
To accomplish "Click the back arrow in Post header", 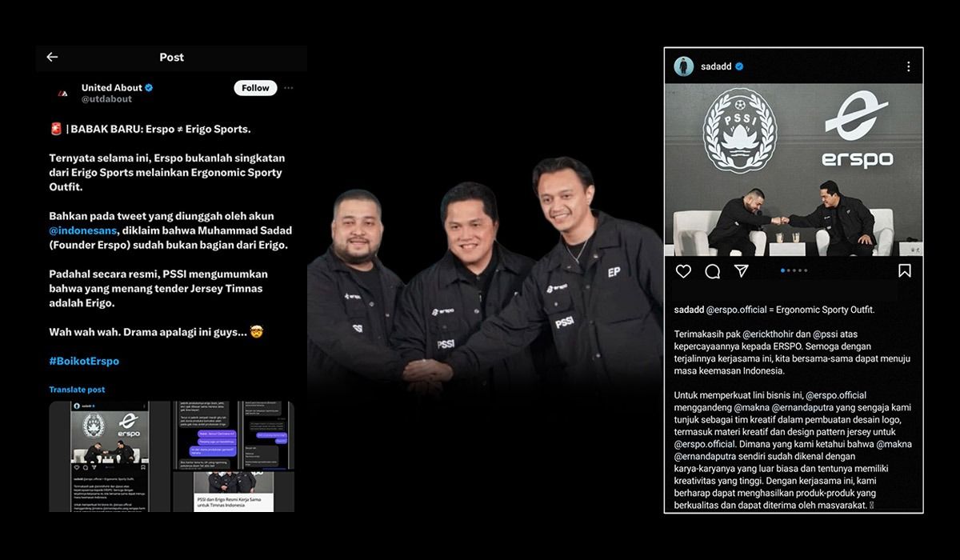I will coord(52,57).
